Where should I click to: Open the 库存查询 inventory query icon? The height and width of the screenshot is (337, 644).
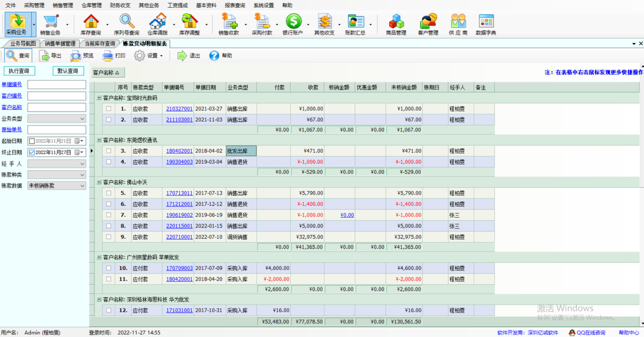coord(91,21)
